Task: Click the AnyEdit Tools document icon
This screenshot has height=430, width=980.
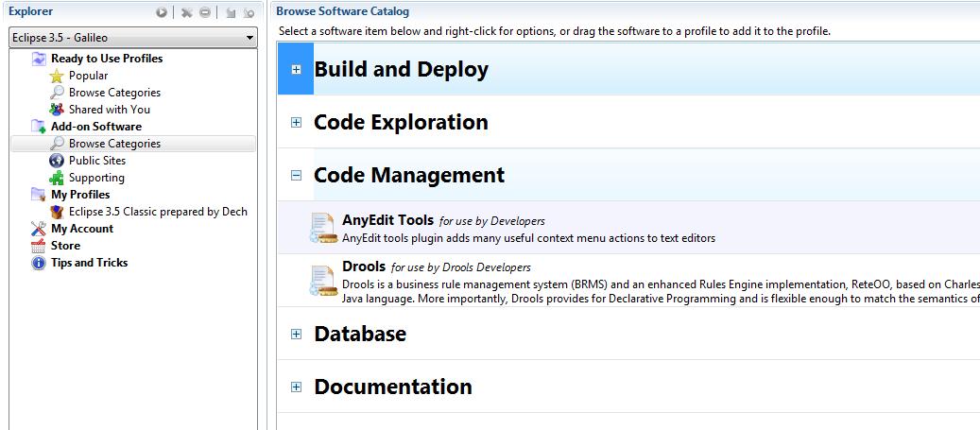Action: click(x=324, y=228)
